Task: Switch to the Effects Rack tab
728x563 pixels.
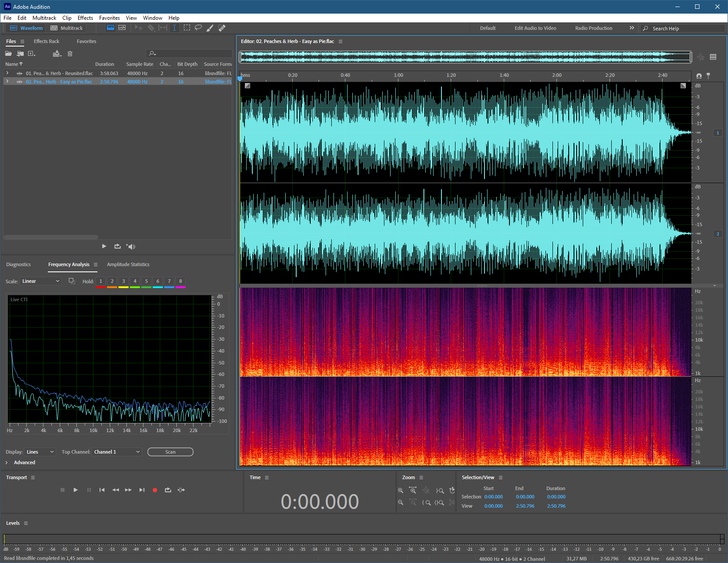Action: click(47, 41)
